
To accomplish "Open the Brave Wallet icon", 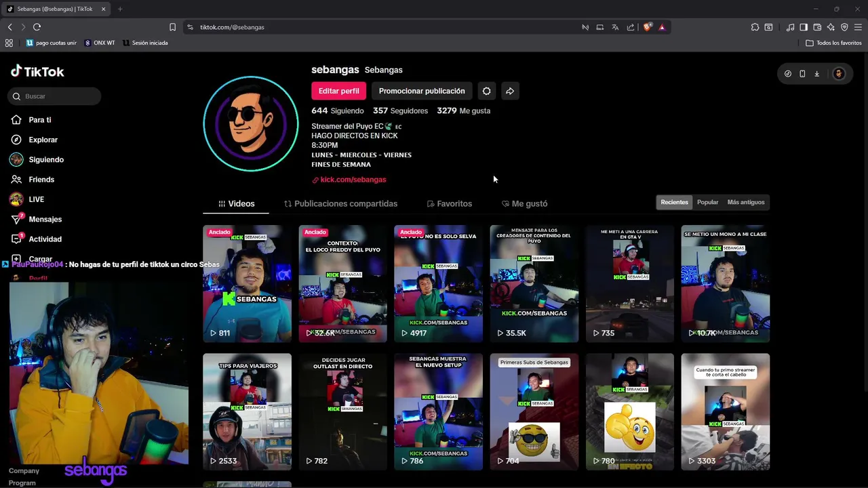I will [x=817, y=27].
